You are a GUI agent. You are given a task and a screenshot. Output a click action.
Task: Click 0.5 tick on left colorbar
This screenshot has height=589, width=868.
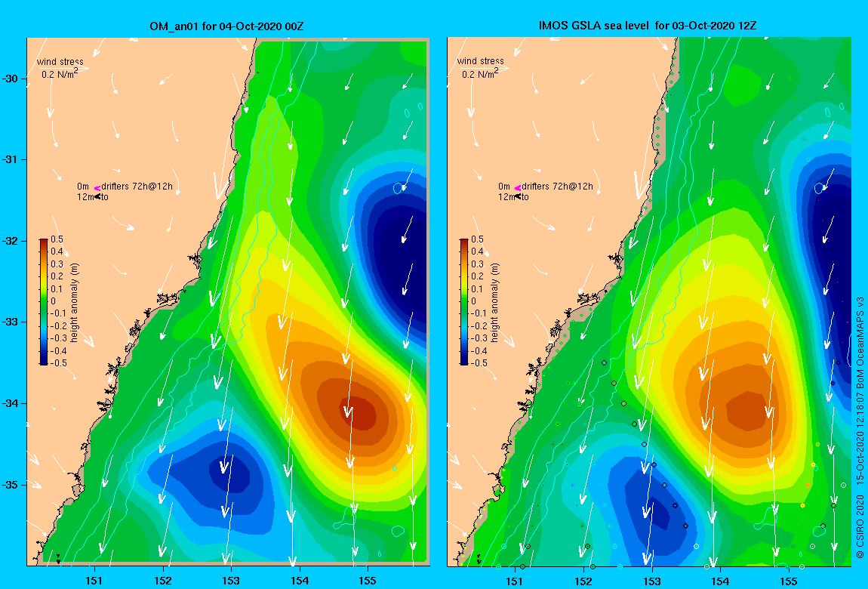tap(57, 239)
